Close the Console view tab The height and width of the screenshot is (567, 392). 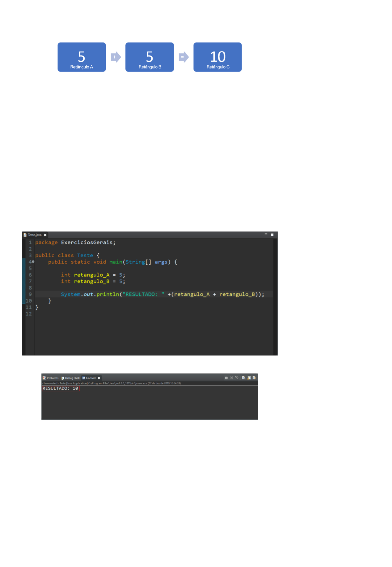[x=99, y=378]
